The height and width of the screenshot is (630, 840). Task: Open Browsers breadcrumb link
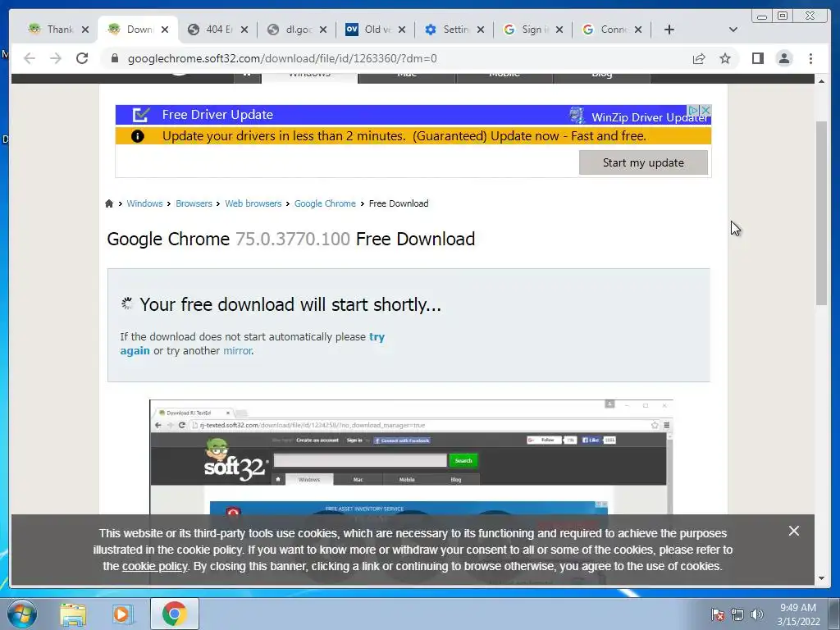point(194,203)
